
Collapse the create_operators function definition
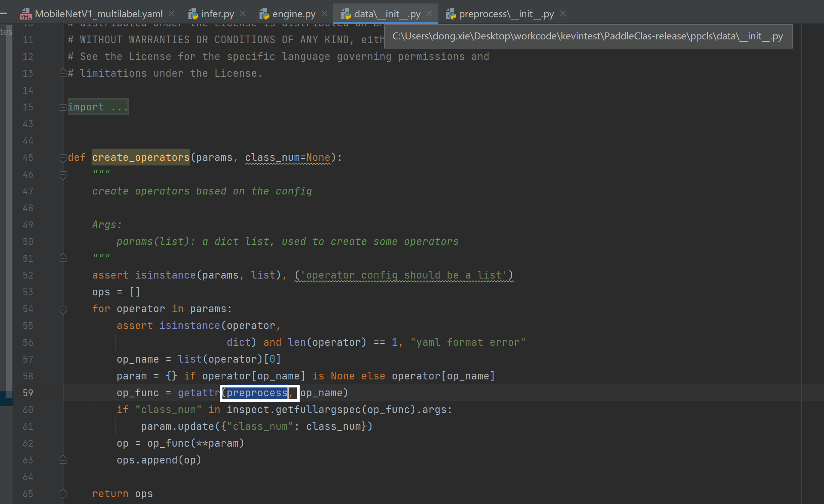point(63,158)
